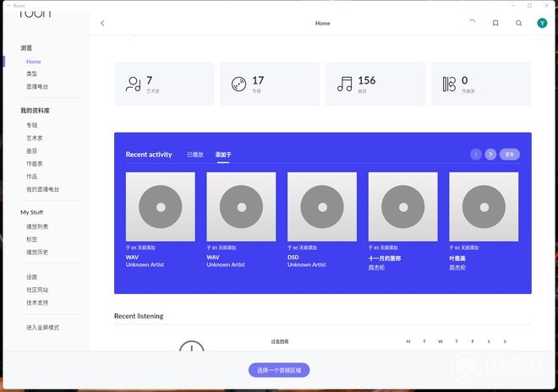This screenshot has height=392, width=558.
Task: Open the bookmarks icon in header
Action: pyautogui.click(x=495, y=23)
